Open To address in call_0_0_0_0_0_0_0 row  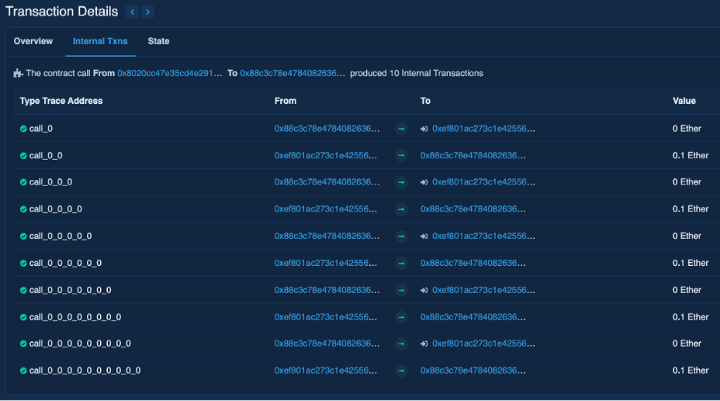point(479,290)
